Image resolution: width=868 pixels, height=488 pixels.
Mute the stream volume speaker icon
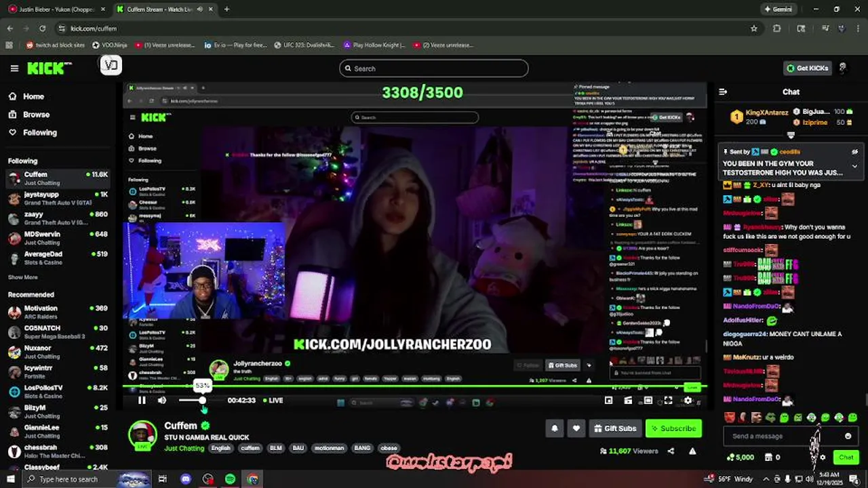(162, 401)
